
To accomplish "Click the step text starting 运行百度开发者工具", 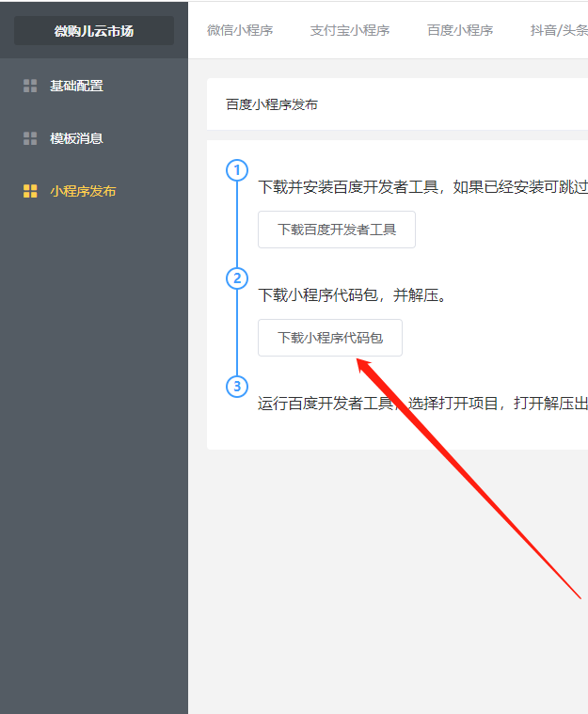I will click(423, 404).
